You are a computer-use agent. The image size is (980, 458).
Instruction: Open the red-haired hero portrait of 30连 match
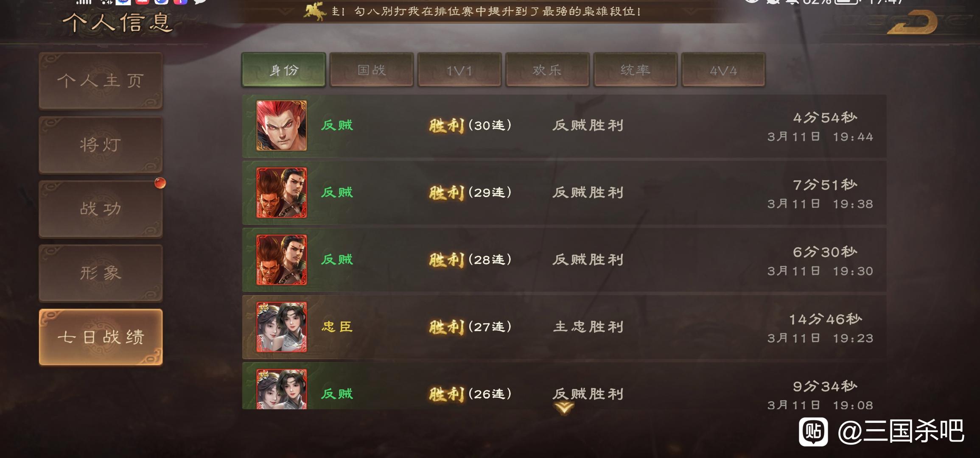281,126
